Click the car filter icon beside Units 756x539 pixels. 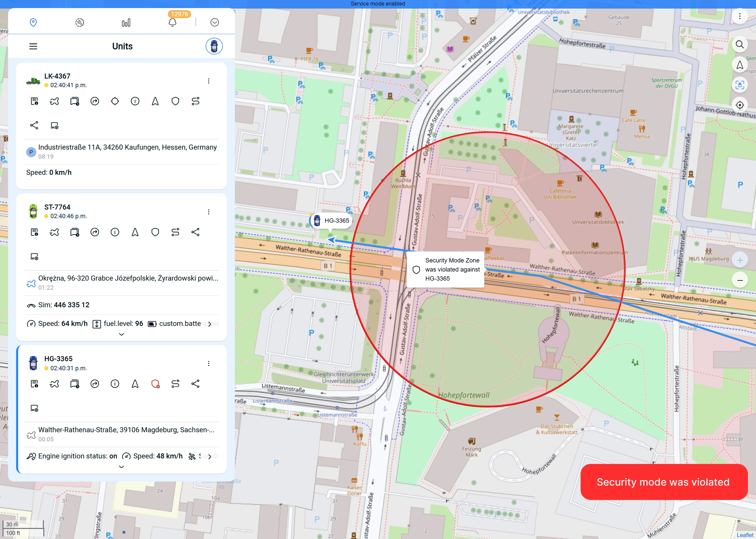point(214,46)
